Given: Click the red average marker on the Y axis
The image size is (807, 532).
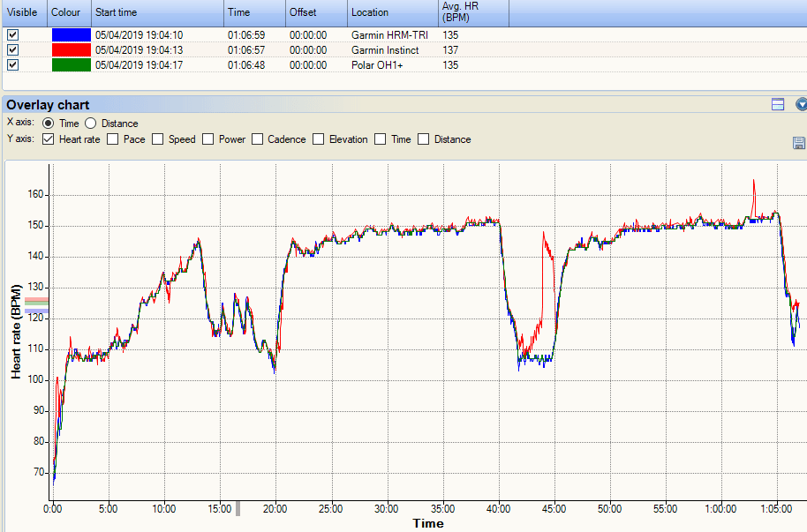Looking at the screenshot, I should (x=36, y=299).
